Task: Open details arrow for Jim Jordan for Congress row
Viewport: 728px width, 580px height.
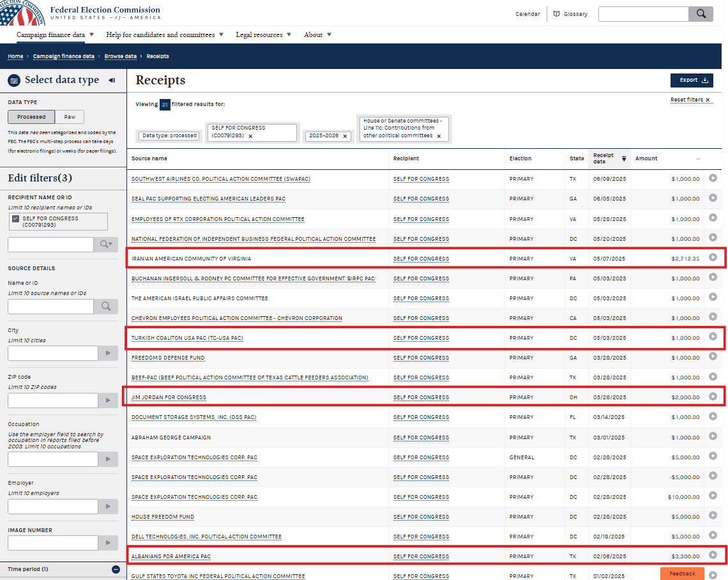Action: (713, 396)
